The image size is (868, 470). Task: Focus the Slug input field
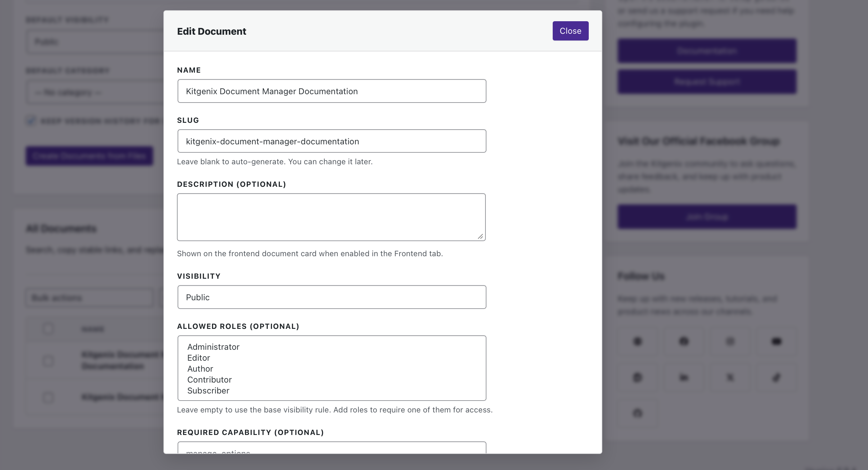pyautogui.click(x=332, y=141)
